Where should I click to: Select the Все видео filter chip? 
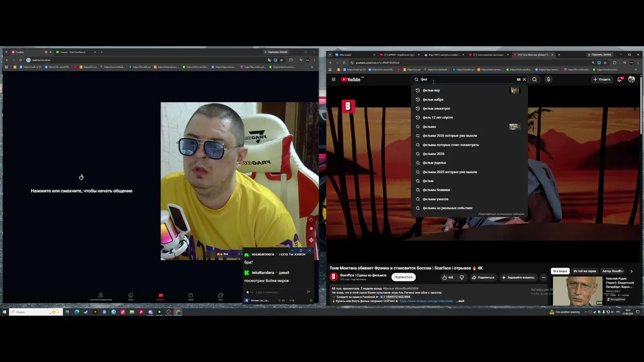(x=560, y=271)
